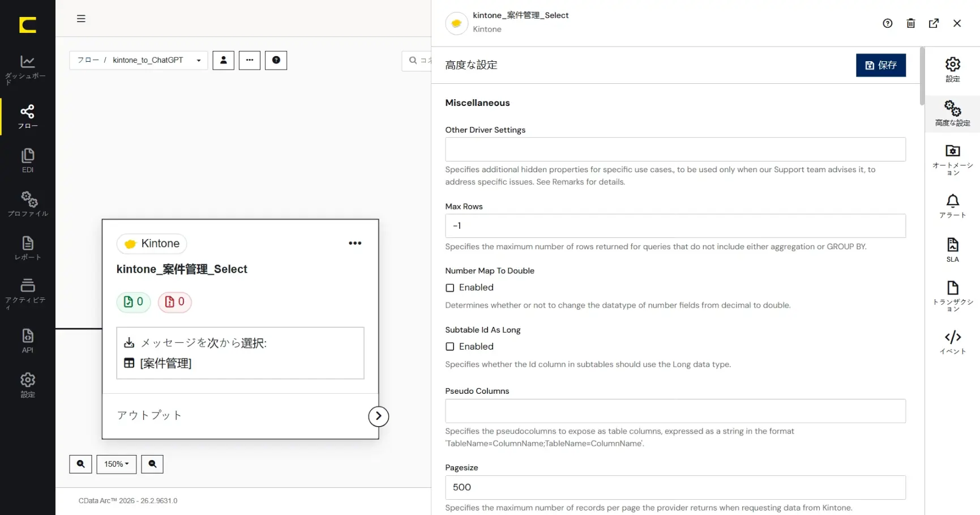This screenshot has width=980, height=515.
Task: Click the Pagesize input field
Action: point(675,488)
